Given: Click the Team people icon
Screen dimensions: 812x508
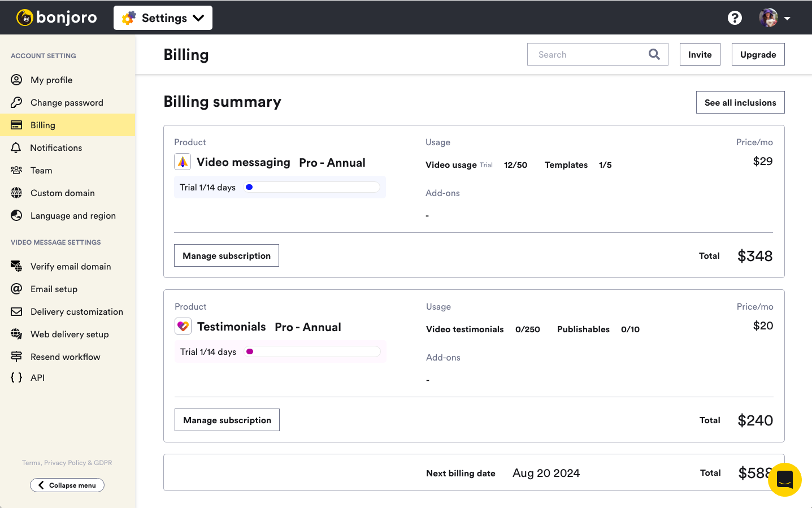Looking at the screenshot, I should tap(16, 170).
